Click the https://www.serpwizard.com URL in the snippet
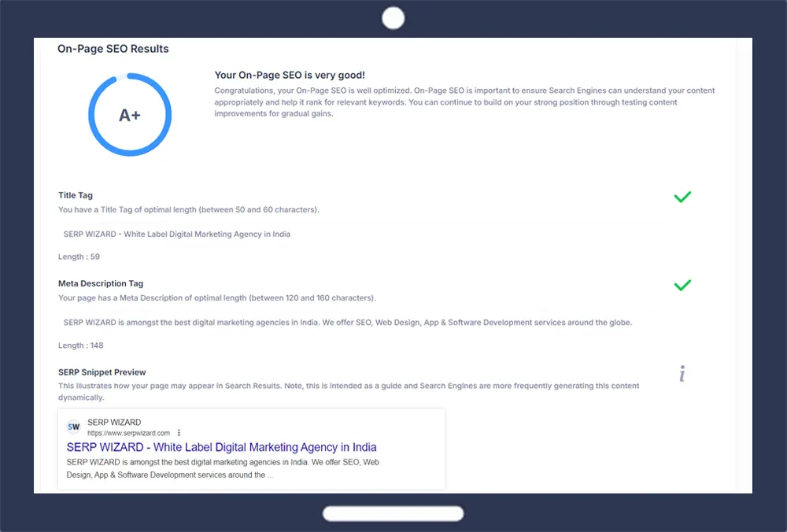787x532 pixels. pyautogui.click(x=128, y=433)
